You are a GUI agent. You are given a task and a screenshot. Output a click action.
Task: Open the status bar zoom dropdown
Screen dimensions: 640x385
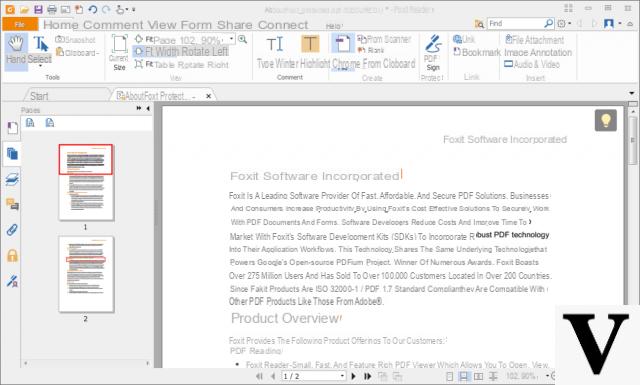[547, 376]
